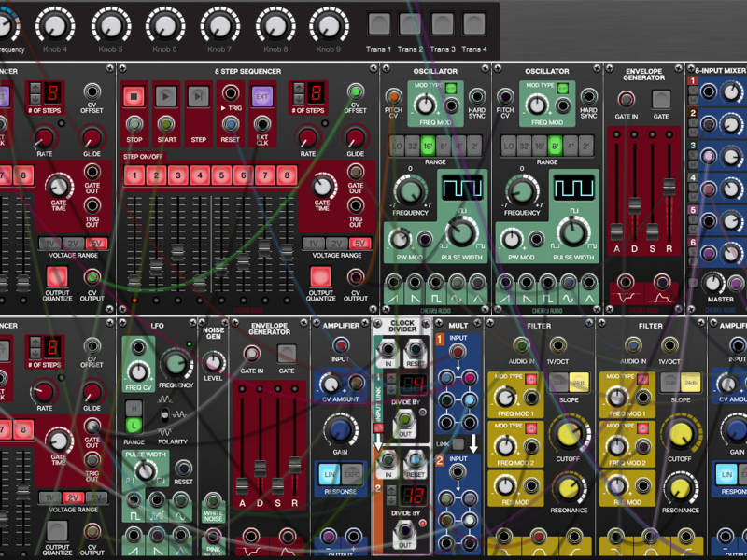Click mixer channel 3 input jack
747x560 pixels.
coord(709,155)
